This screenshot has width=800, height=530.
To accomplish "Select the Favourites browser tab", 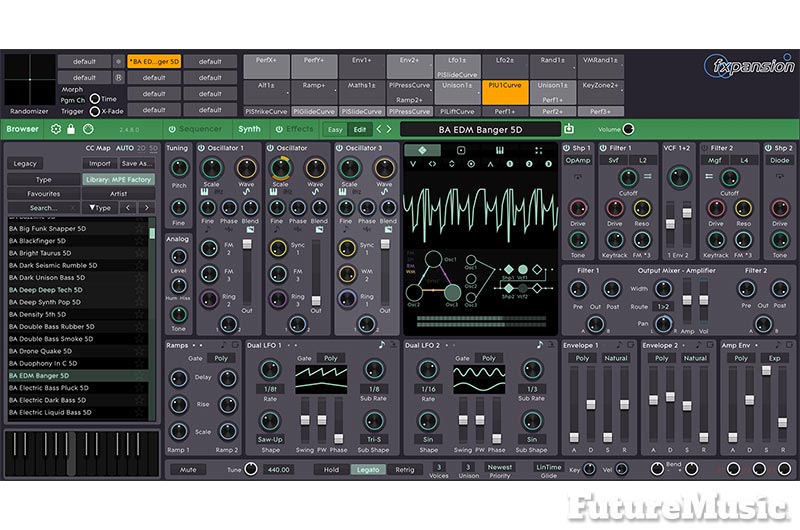I will [44, 194].
